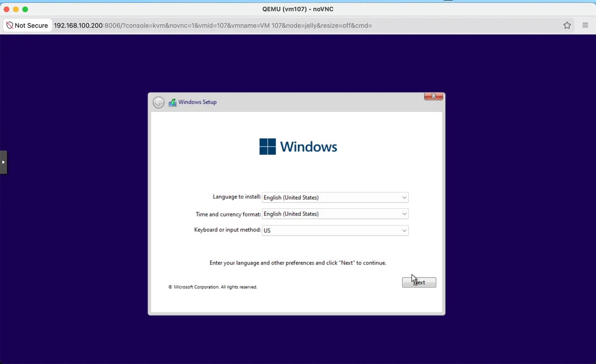Click the 'Enter your language and other preferences' text
Screen dimensions: 596x364
(x=298, y=263)
